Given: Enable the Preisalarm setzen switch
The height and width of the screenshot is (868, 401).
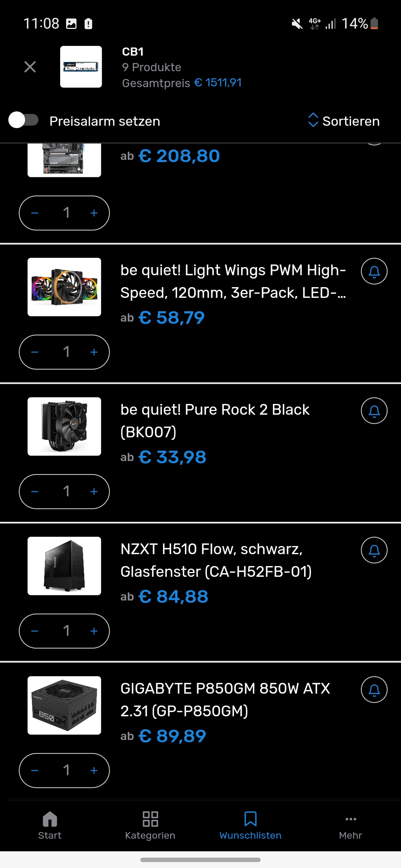Looking at the screenshot, I should [x=23, y=121].
